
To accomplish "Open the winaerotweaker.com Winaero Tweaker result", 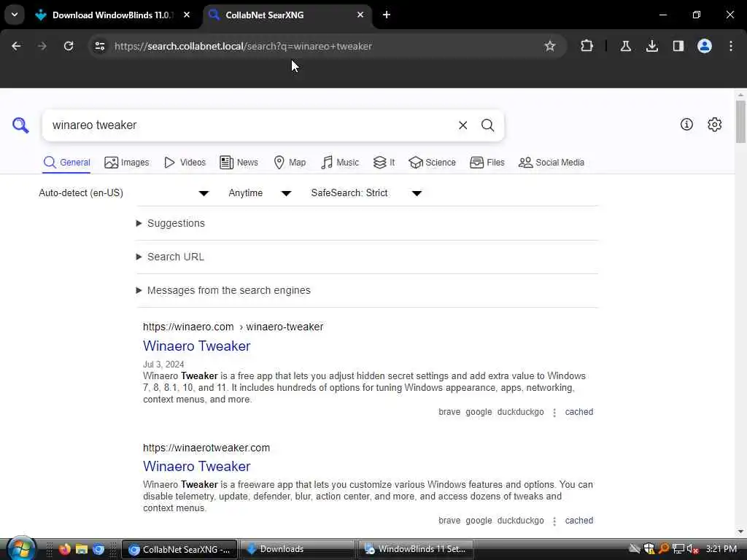I will (197, 466).
